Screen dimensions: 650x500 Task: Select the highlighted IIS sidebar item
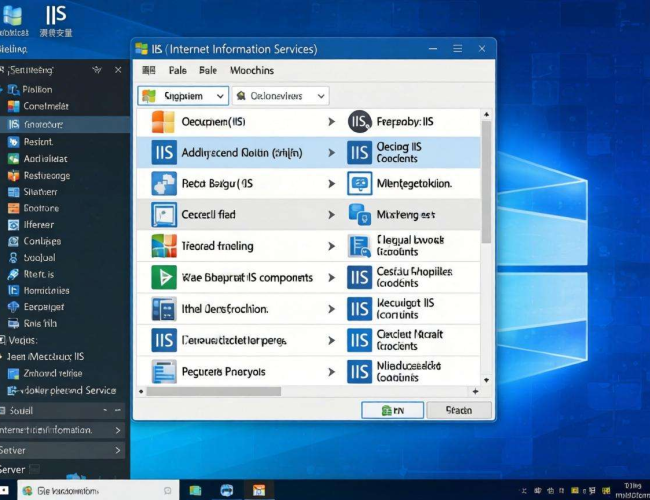[x=65, y=124]
